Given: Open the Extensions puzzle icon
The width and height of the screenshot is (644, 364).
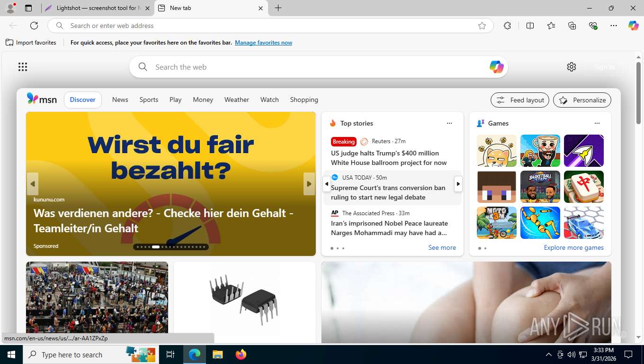Looking at the screenshot, I should click(x=508, y=26).
